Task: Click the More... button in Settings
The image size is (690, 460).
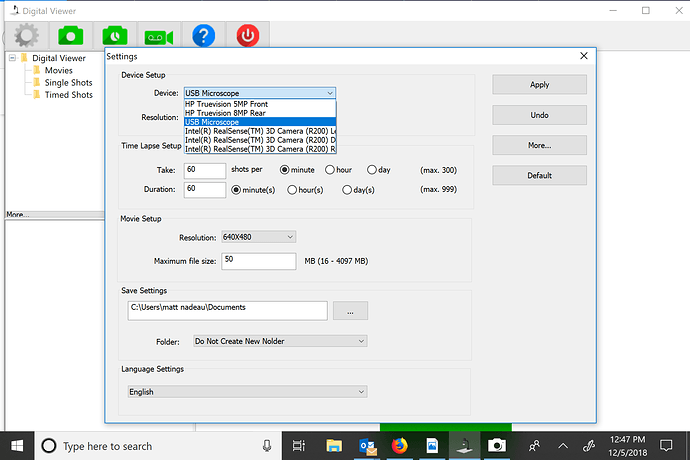Action: (540, 145)
